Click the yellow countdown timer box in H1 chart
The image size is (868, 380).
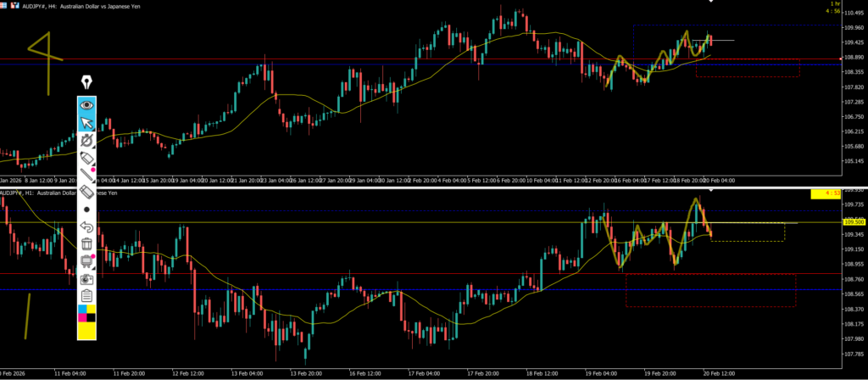pyautogui.click(x=825, y=194)
